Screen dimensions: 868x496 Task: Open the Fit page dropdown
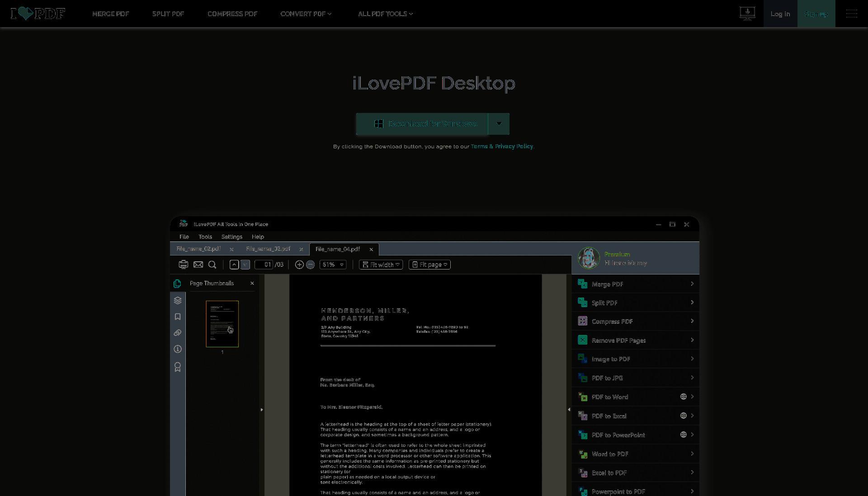tap(429, 265)
